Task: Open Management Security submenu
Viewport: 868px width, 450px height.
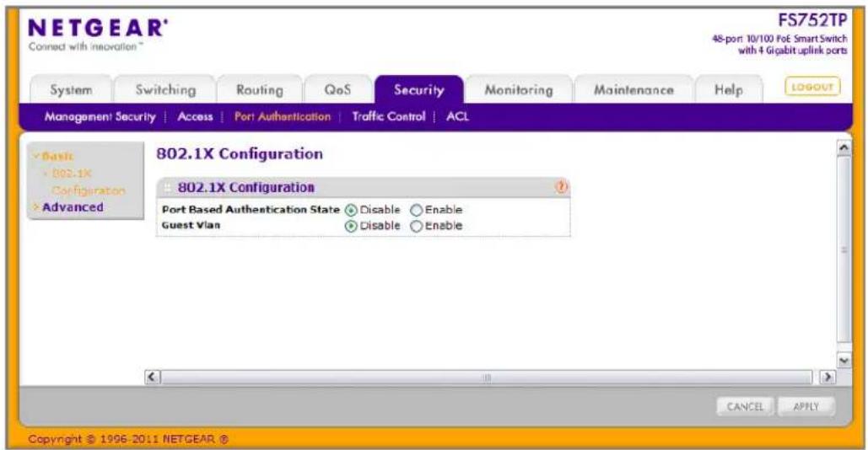Action: coord(100,116)
